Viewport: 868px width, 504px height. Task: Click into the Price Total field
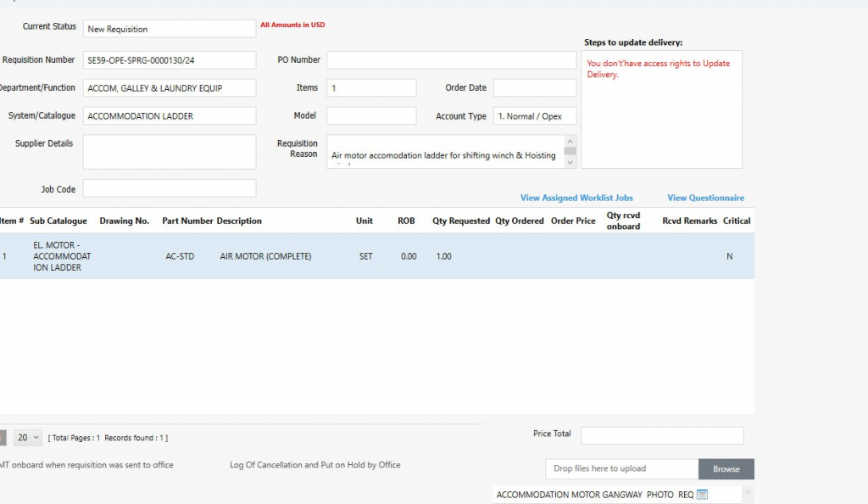point(661,435)
